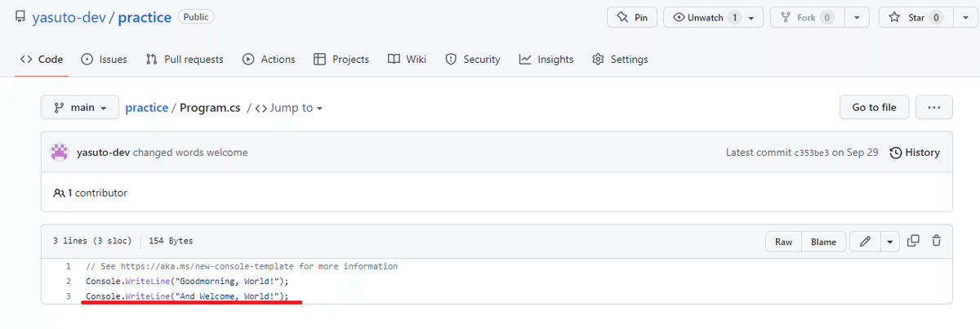This screenshot has height=329, width=980.
Task: Click the three-dots more options button
Action: pyautogui.click(x=934, y=107)
